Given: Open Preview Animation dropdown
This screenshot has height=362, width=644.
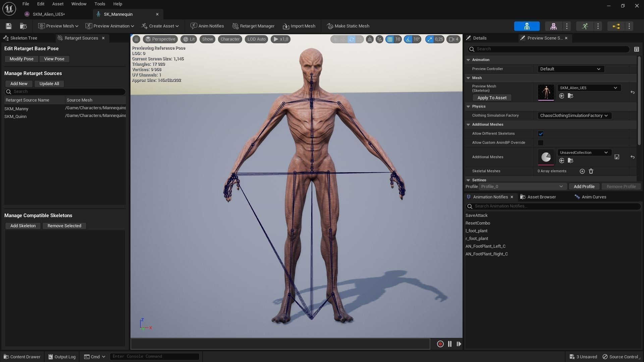Looking at the screenshot, I should click(x=110, y=26).
